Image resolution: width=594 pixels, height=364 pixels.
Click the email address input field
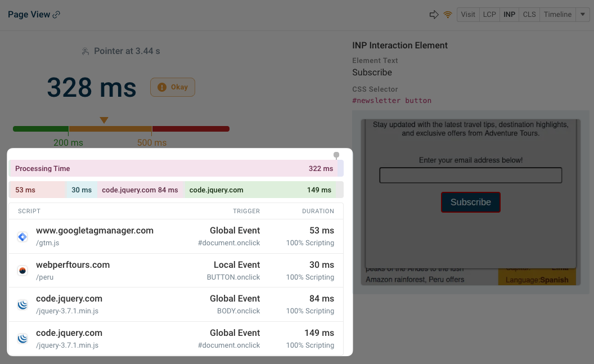pos(470,176)
